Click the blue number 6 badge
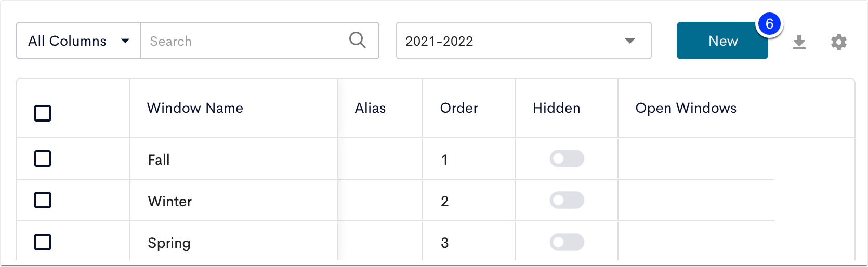 [769, 24]
